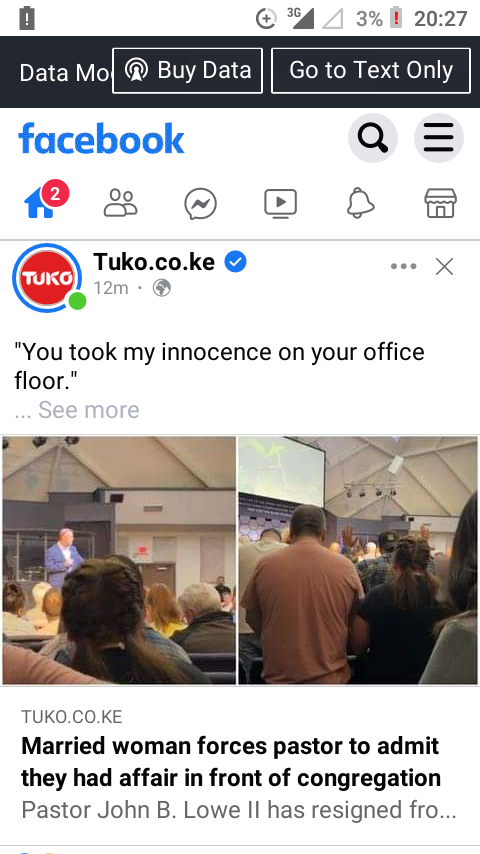Click the public globe audience icon
This screenshot has height=854, width=480.
pos(161,288)
